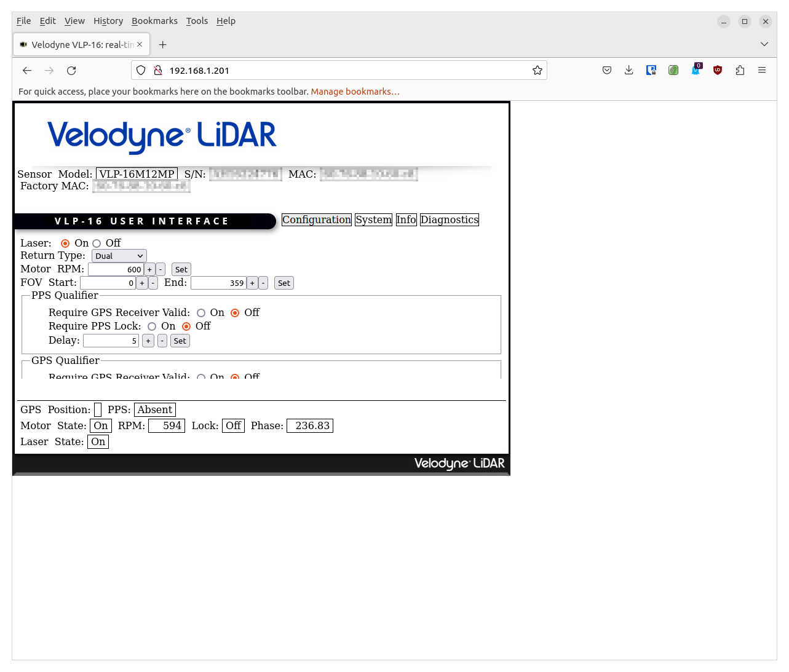This screenshot has height=672, width=789.
Task: Switch to the Info tab
Action: (x=406, y=220)
